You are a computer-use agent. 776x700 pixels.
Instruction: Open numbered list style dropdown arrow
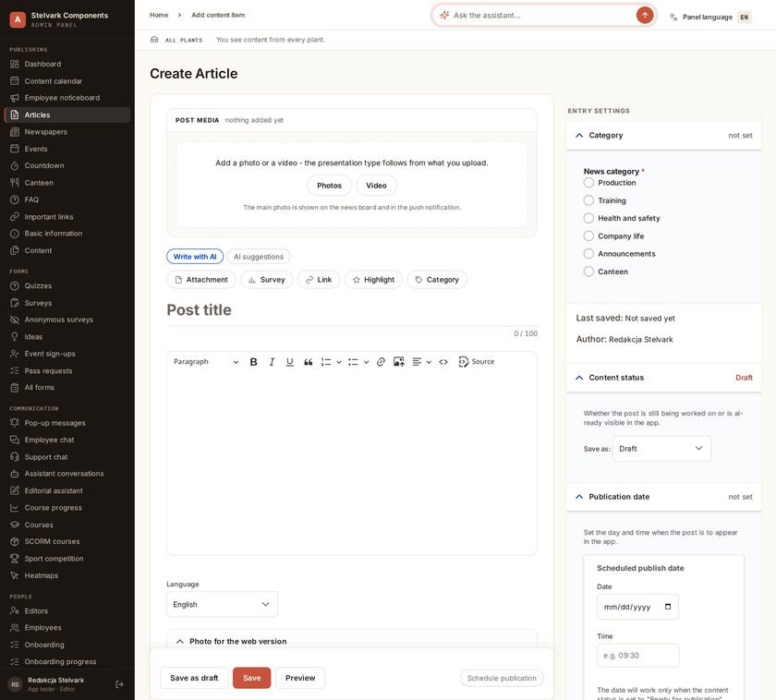(x=339, y=362)
